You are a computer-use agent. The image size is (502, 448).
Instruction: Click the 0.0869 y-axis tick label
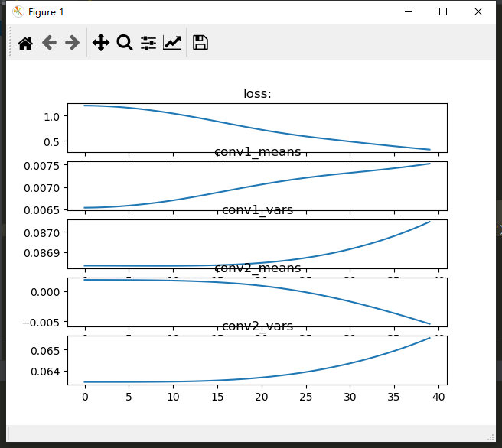point(42,253)
